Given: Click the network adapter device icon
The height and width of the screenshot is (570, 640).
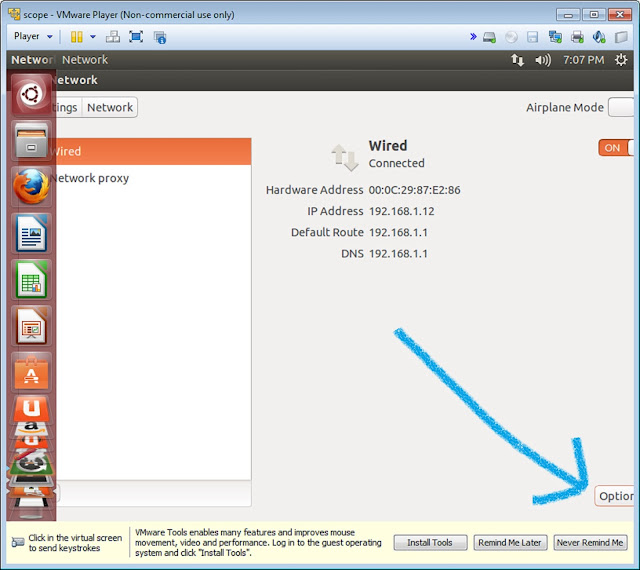Looking at the screenshot, I should pos(555,37).
